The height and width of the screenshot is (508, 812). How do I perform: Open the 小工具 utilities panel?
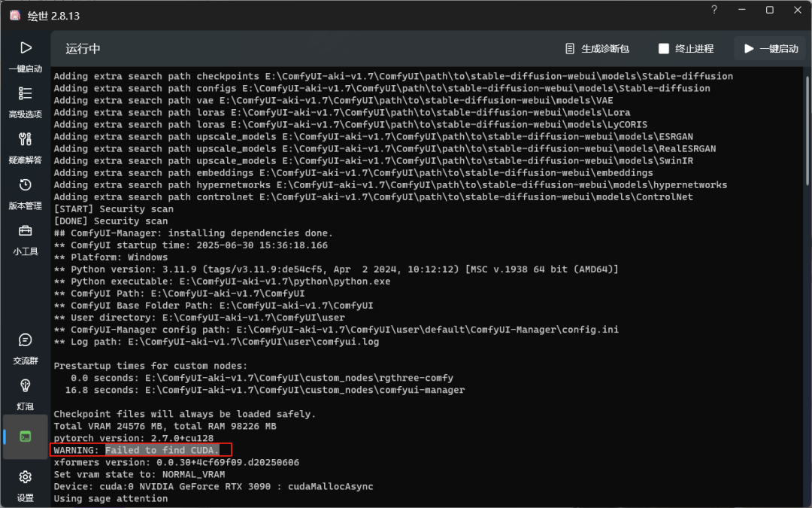tap(25, 239)
